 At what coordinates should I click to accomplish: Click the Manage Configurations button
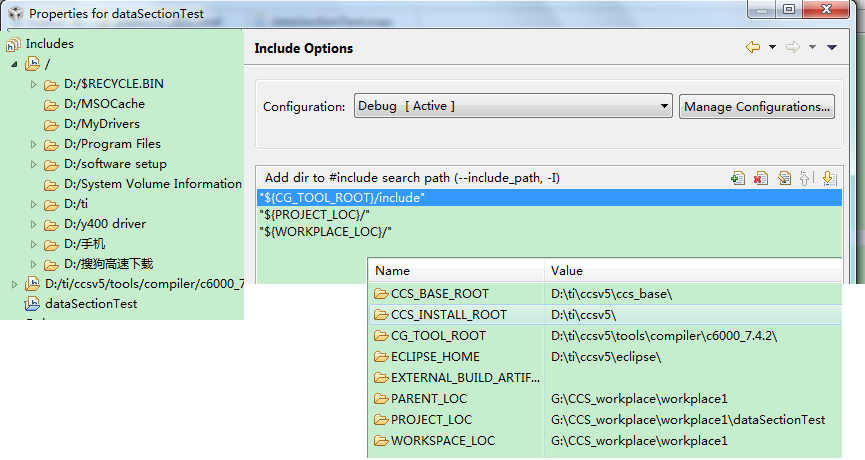click(x=756, y=106)
